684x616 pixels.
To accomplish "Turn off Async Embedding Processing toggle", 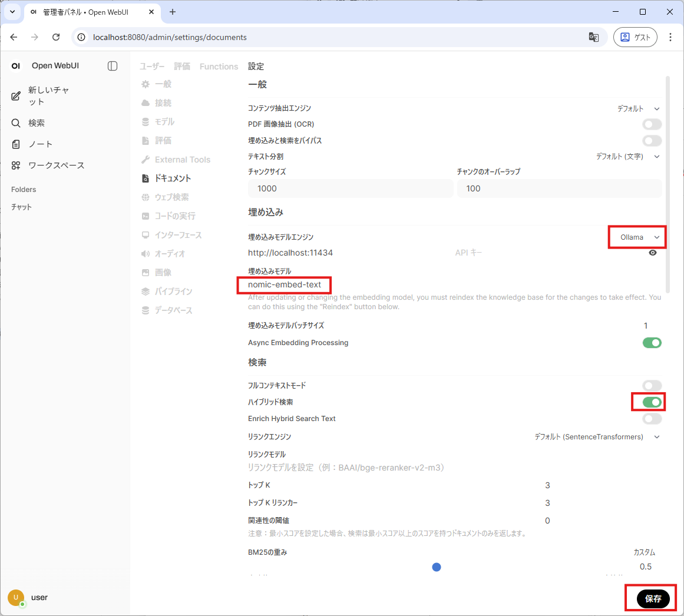I will [x=652, y=343].
